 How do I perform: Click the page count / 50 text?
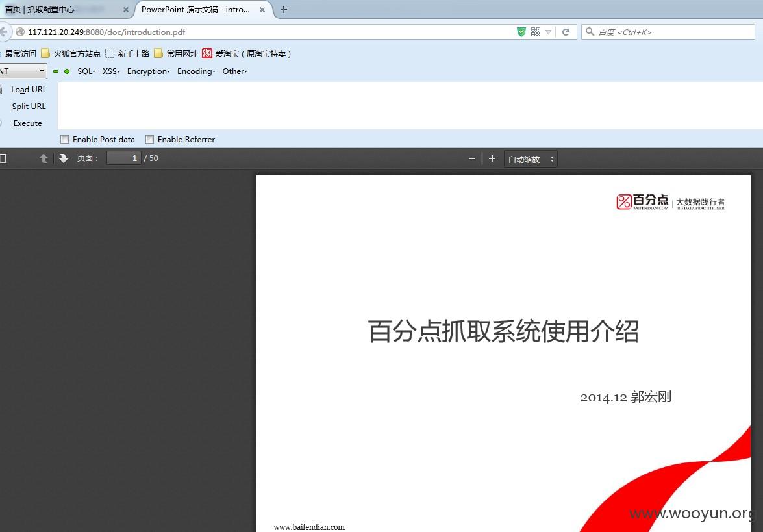tap(151, 158)
